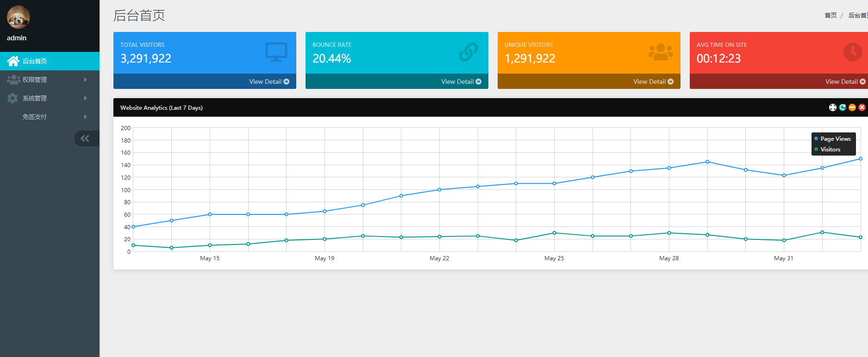Select 后台首页 in the sidebar

tap(35, 61)
